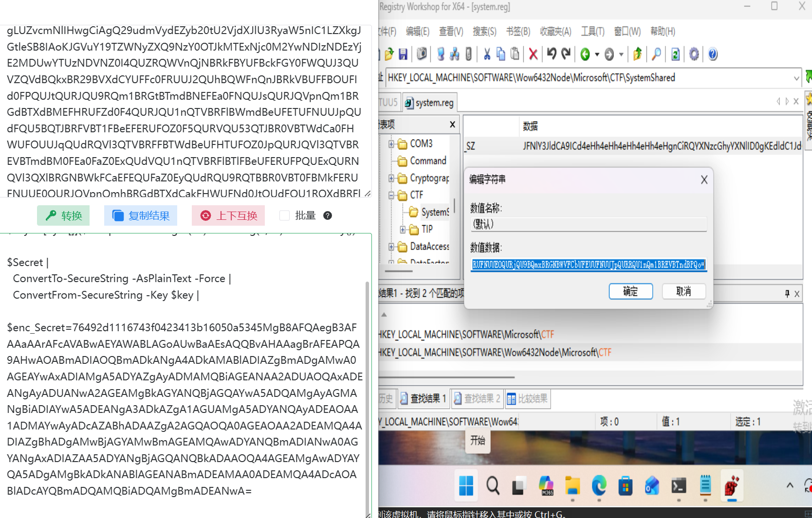Switch to the 比较结果 tab
Viewport: 812px width, 518px height.
point(528,399)
